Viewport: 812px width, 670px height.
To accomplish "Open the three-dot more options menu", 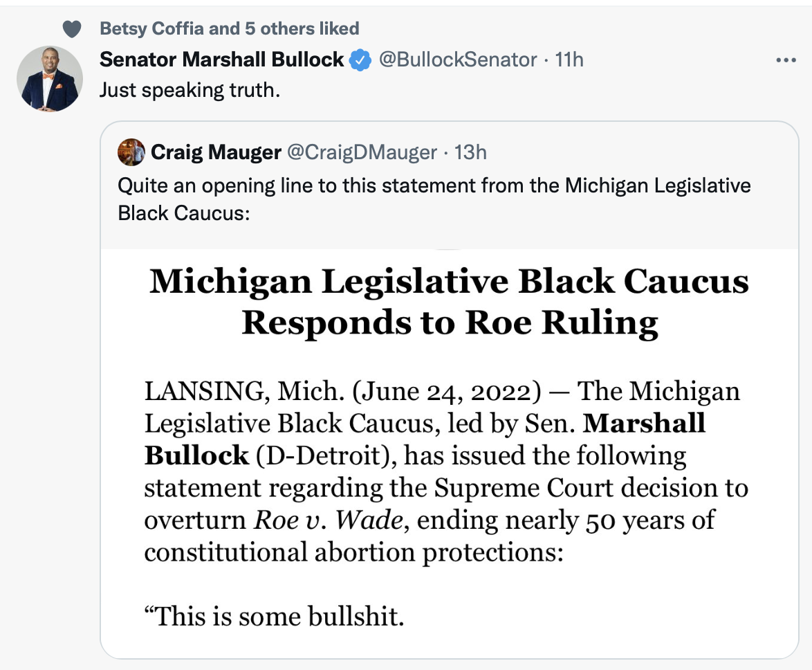I will point(786,61).
